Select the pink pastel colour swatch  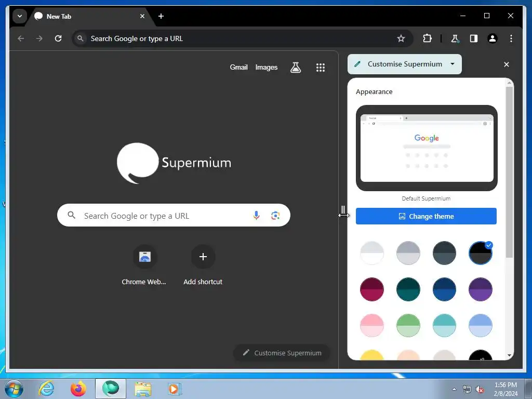[372, 326]
